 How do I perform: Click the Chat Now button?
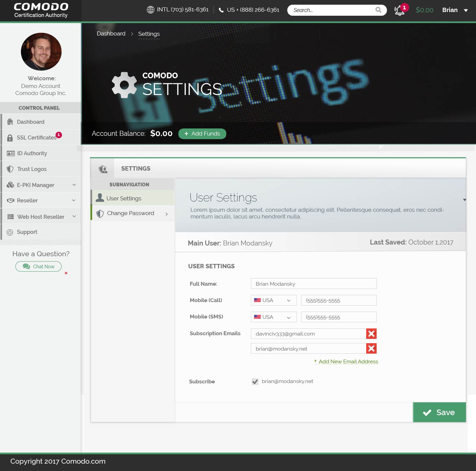[38, 267]
